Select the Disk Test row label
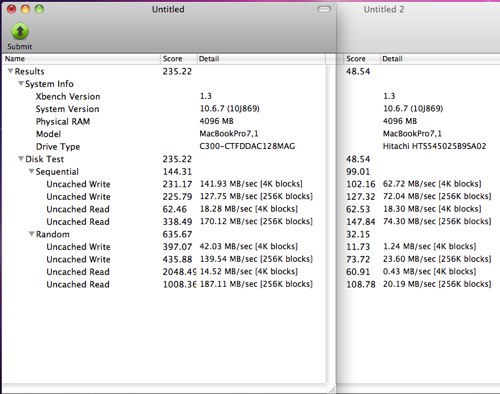 (44, 159)
